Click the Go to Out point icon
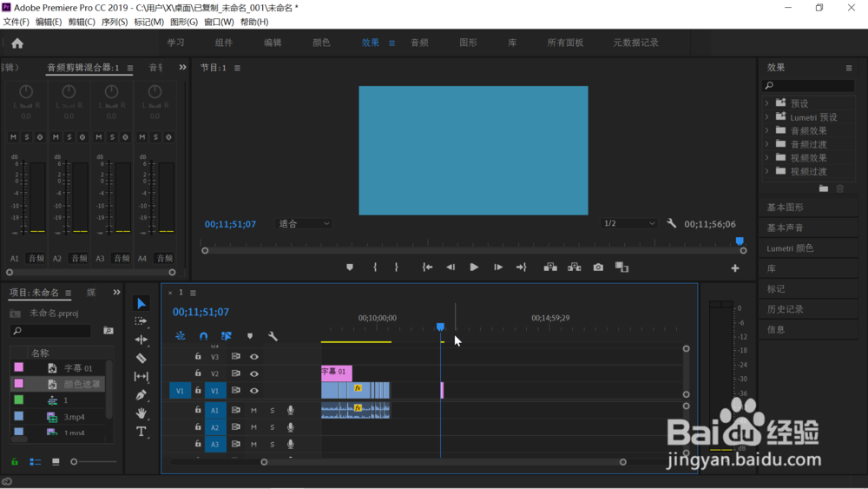Image resolution: width=868 pixels, height=489 pixels. click(x=522, y=268)
